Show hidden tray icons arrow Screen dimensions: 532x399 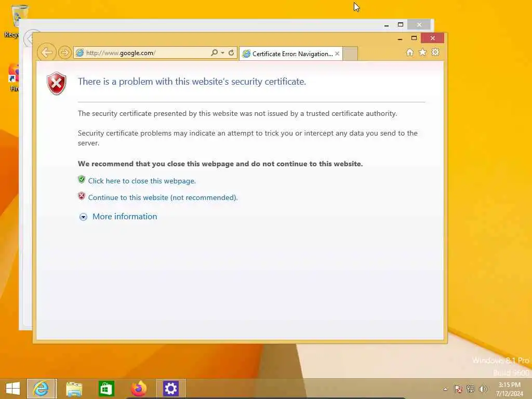[x=445, y=389]
